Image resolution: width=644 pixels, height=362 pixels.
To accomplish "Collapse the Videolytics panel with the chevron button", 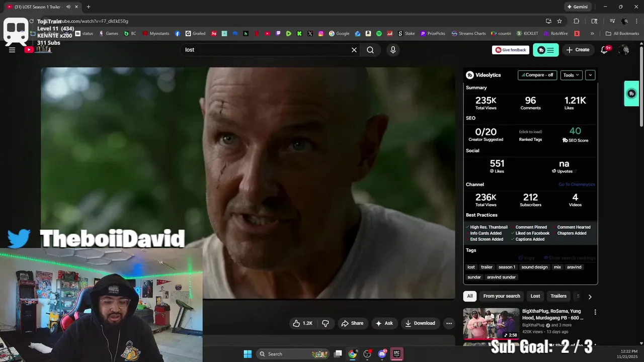I will (590, 75).
